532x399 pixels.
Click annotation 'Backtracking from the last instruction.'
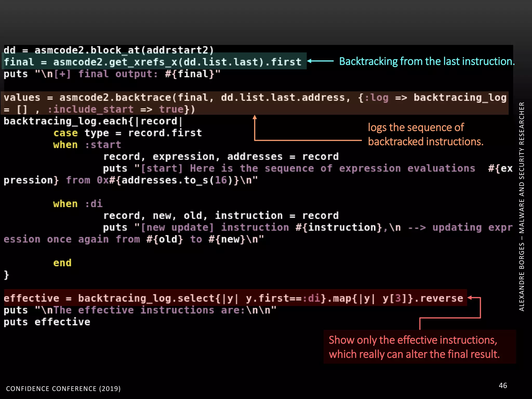point(427,61)
